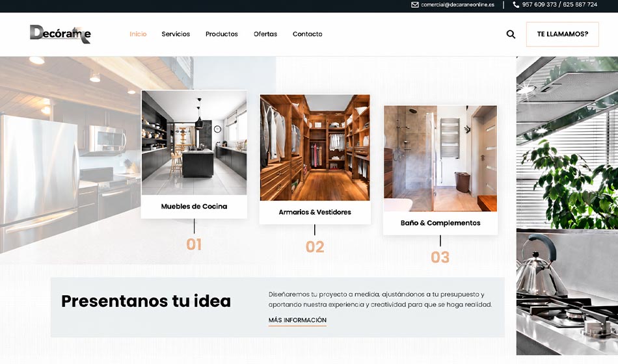Click the number 02 under the closet card
This screenshot has height=364, width=618.
pos(315,247)
